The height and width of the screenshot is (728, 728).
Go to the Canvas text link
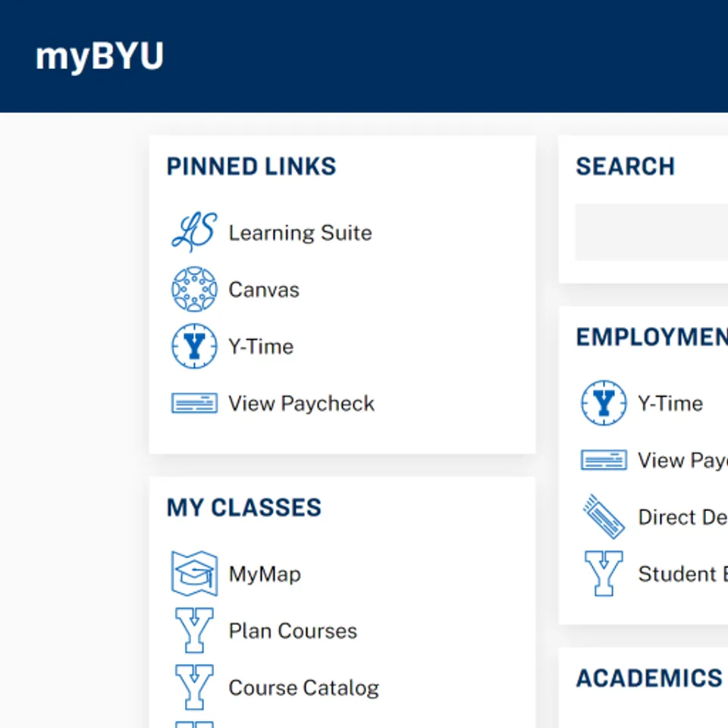tap(264, 290)
